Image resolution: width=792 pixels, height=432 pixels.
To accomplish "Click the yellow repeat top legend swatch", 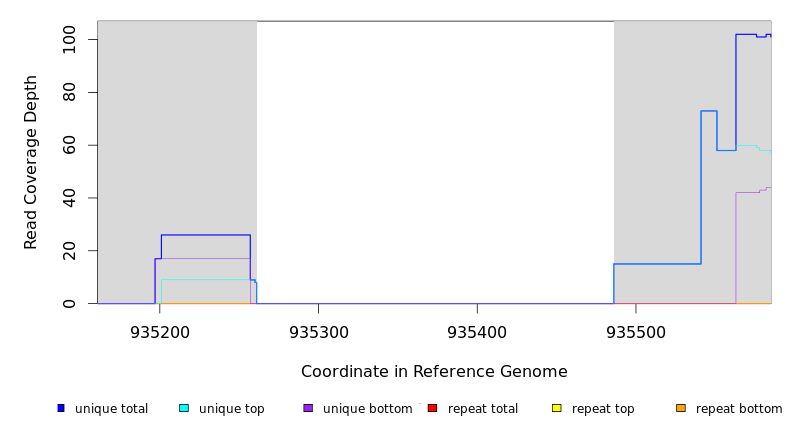I will (557, 408).
